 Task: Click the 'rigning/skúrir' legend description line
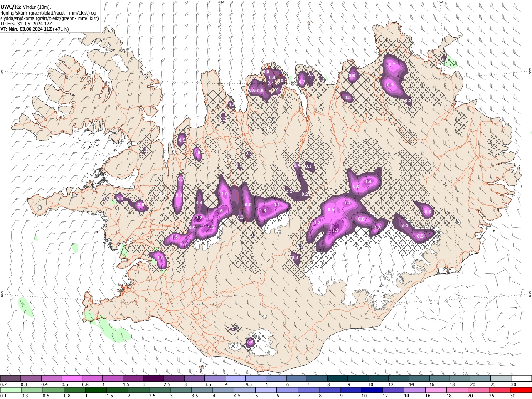[48, 13]
